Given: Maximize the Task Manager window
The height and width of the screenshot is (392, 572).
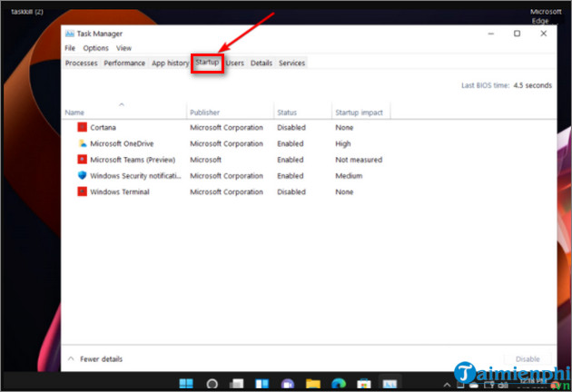Looking at the screenshot, I should pyautogui.click(x=517, y=34).
